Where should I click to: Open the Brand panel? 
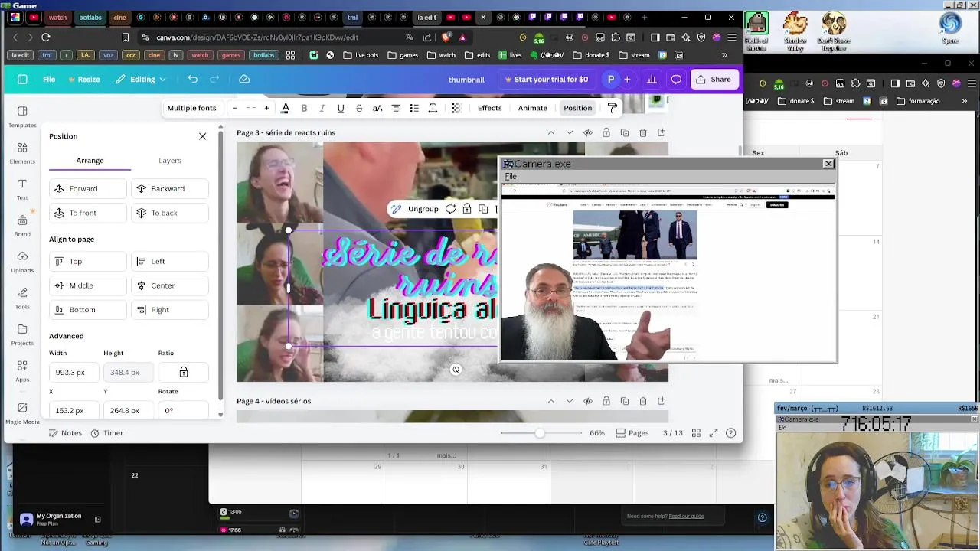coord(22,225)
